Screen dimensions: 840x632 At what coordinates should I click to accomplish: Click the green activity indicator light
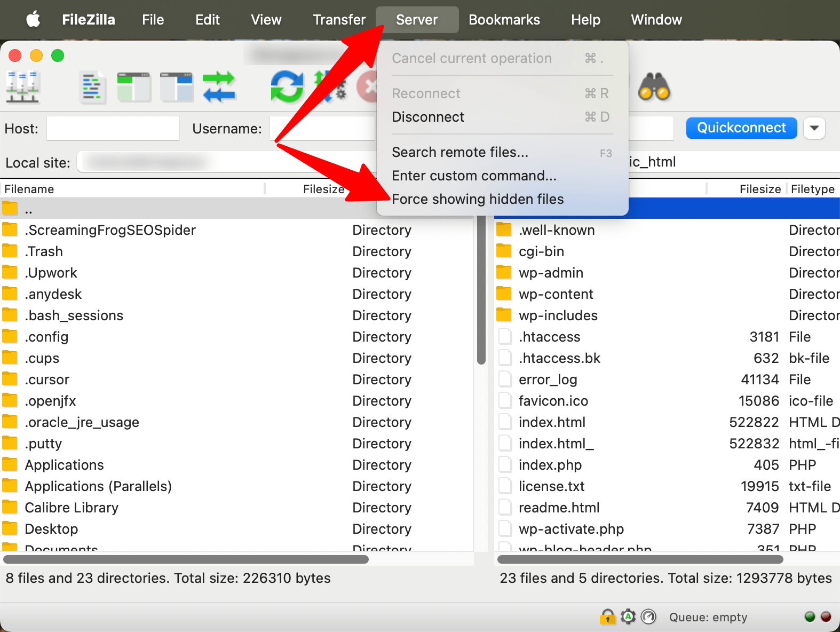810,617
